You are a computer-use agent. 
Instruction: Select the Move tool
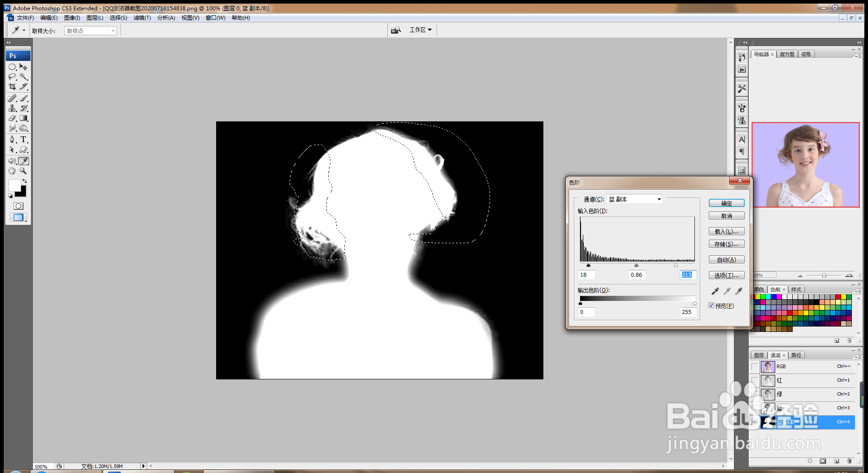pyautogui.click(x=24, y=67)
